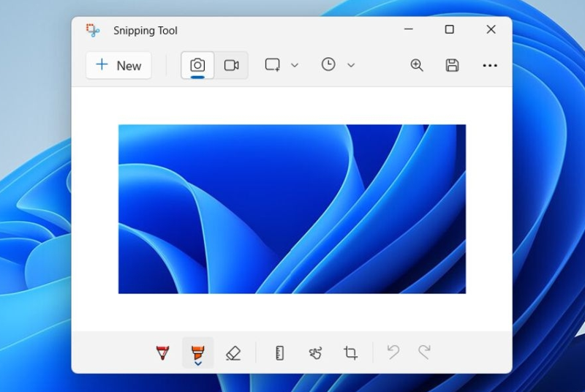Image resolution: width=585 pixels, height=392 pixels.
Task: Click the Zoom magnifier icon
Action: pyautogui.click(x=416, y=65)
